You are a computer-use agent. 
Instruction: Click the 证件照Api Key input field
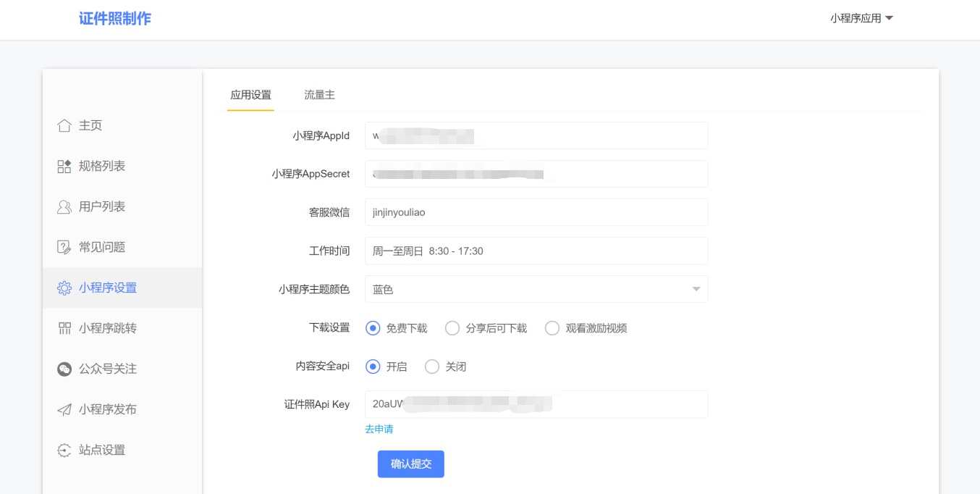[536, 404]
